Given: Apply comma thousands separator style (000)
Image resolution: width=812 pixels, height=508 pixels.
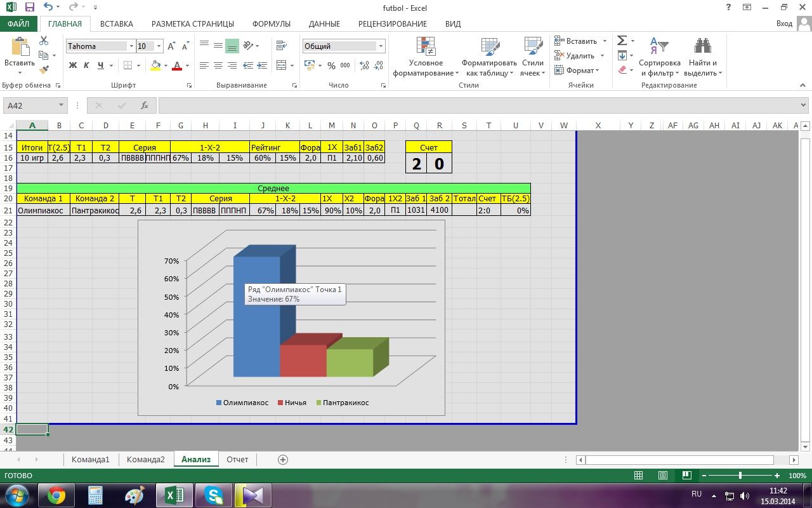Looking at the screenshot, I should (345, 65).
